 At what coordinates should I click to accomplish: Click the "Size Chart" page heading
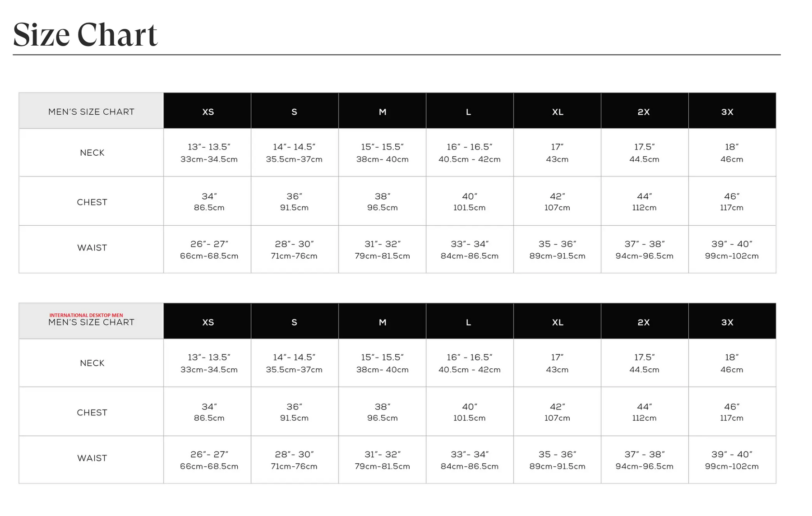pyautogui.click(x=85, y=35)
